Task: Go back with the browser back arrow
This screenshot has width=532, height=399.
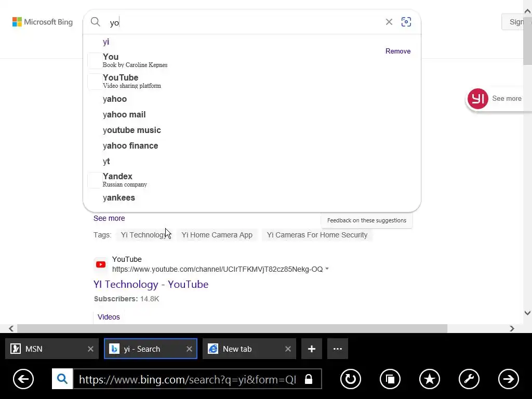Action: pos(23,379)
